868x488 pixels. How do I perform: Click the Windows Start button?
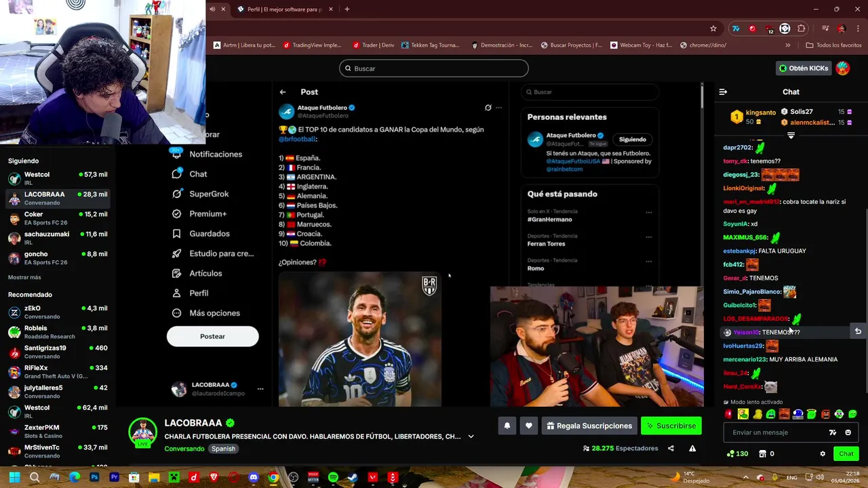click(x=14, y=477)
